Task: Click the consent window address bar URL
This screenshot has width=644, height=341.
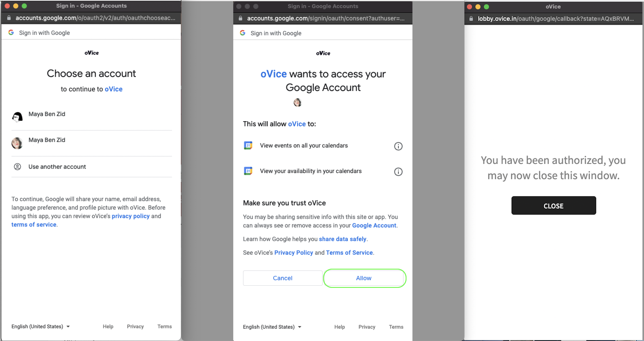Action: (326, 18)
